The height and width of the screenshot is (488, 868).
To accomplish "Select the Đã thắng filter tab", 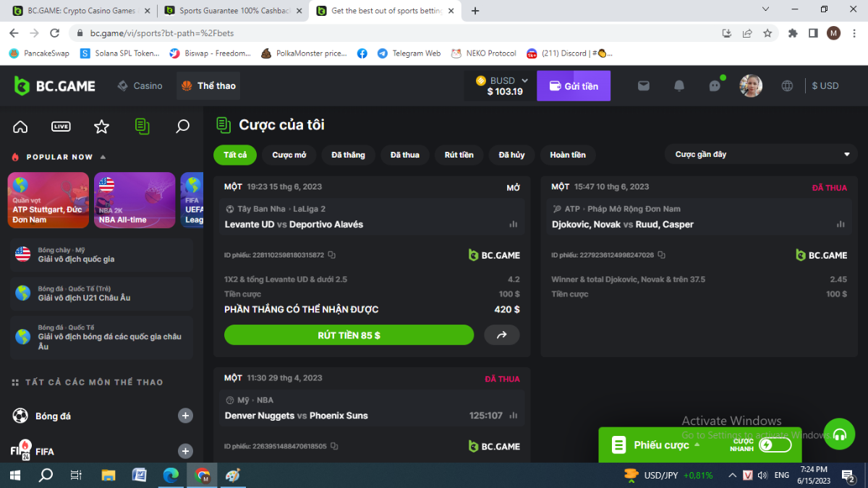I will click(x=348, y=155).
